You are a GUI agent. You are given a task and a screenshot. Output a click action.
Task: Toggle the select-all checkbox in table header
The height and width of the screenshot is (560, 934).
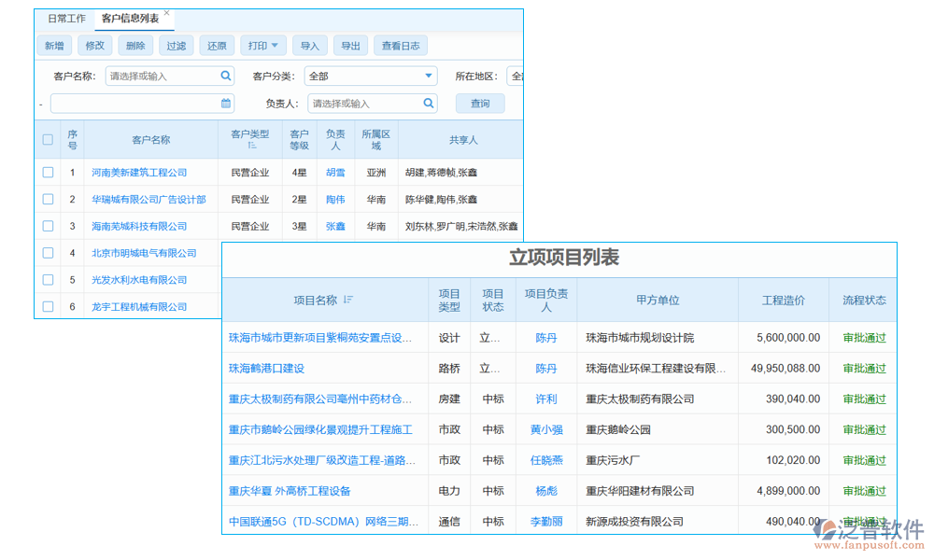[49, 141]
